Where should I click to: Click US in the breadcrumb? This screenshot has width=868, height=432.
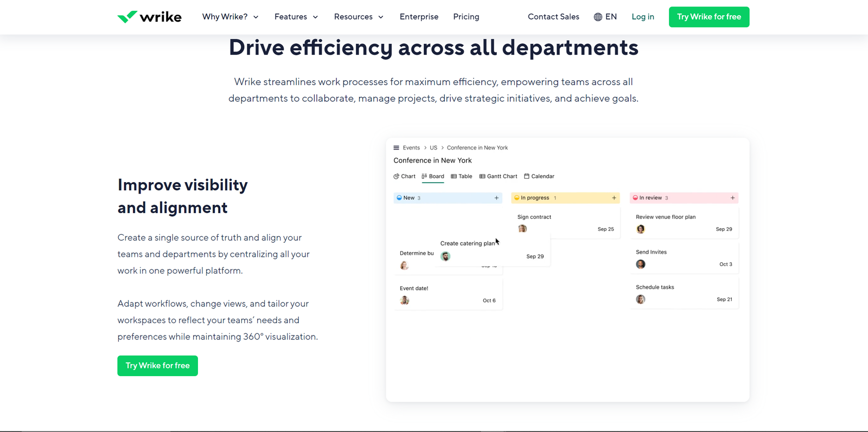pyautogui.click(x=433, y=147)
